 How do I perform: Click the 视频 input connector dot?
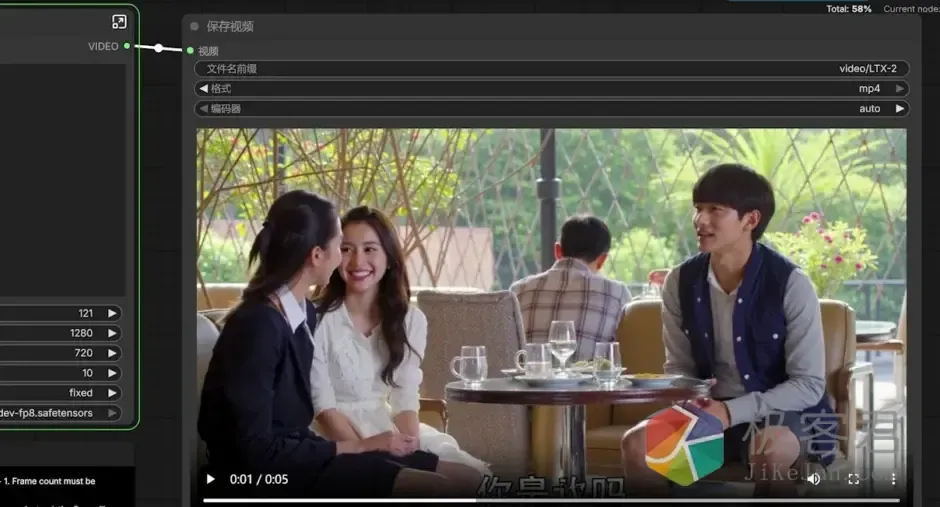(x=190, y=51)
